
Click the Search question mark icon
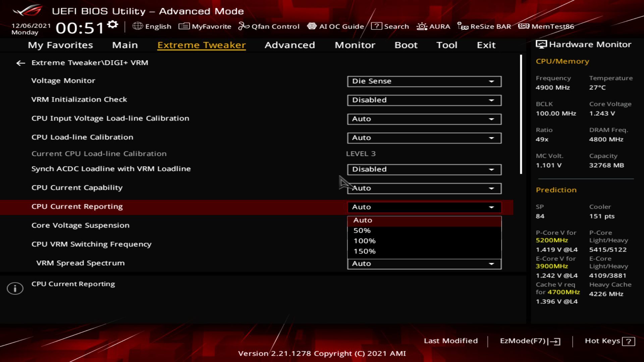pos(376,26)
